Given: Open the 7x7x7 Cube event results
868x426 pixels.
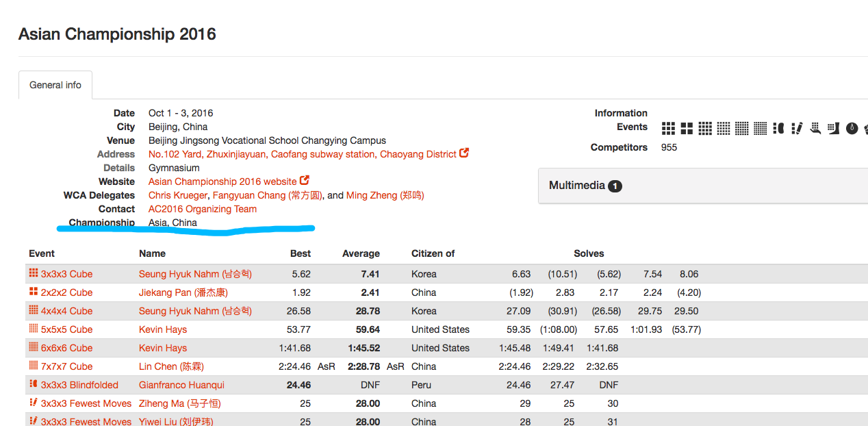Looking at the screenshot, I should pos(66,366).
